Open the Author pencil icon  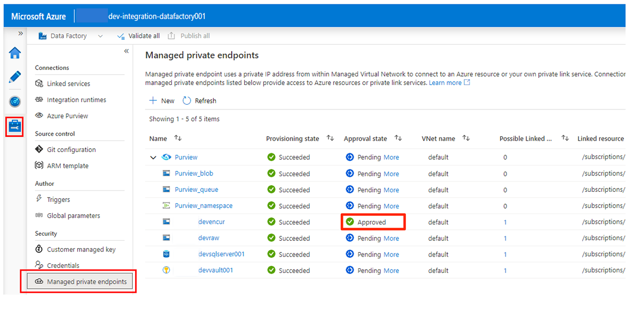tap(15, 77)
